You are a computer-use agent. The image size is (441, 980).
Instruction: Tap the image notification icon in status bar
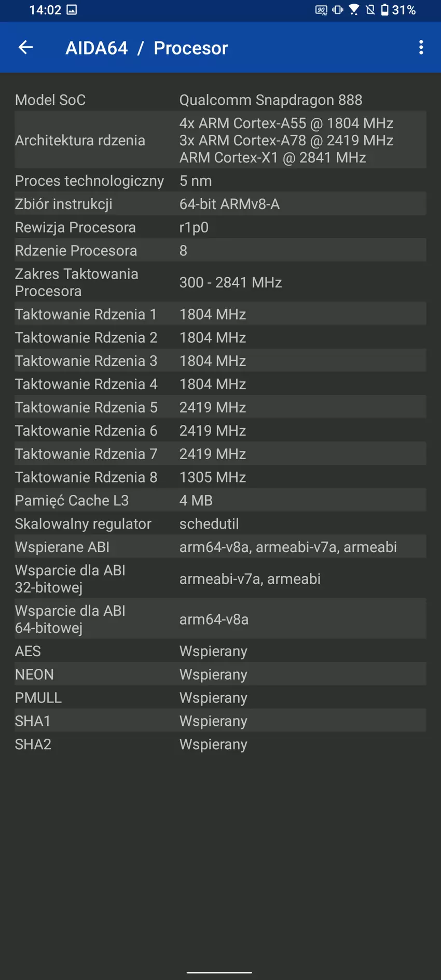[72, 10]
